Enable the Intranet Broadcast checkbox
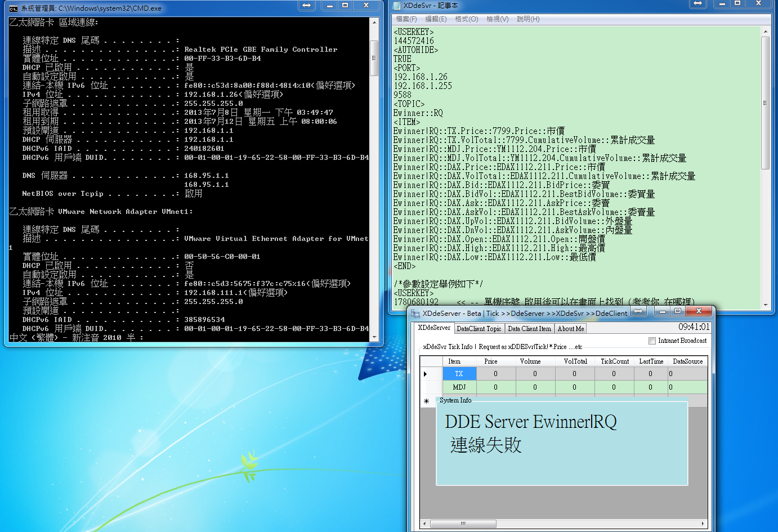This screenshot has height=532, width=778. coord(652,341)
